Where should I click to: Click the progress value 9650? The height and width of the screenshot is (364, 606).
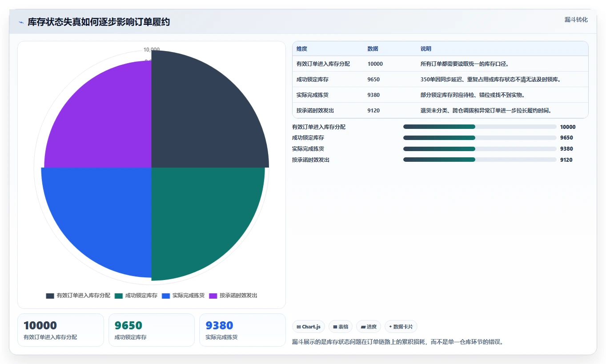click(x=566, y=138)
